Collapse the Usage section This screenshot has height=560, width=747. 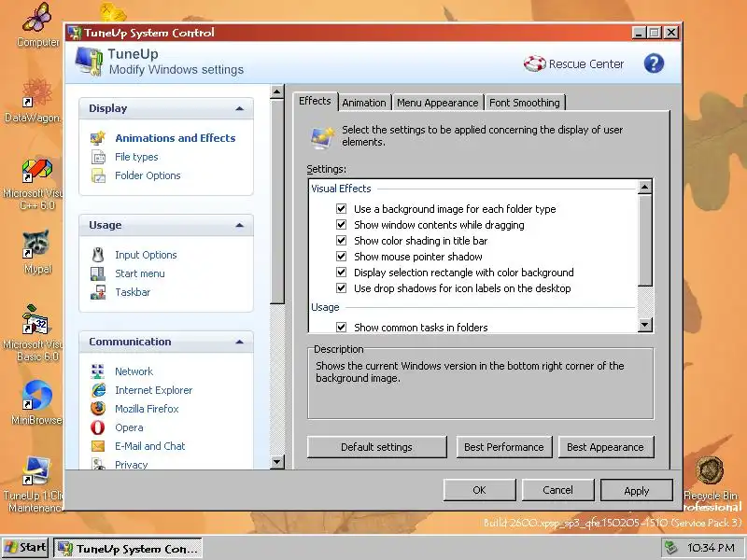pos(240,225)
